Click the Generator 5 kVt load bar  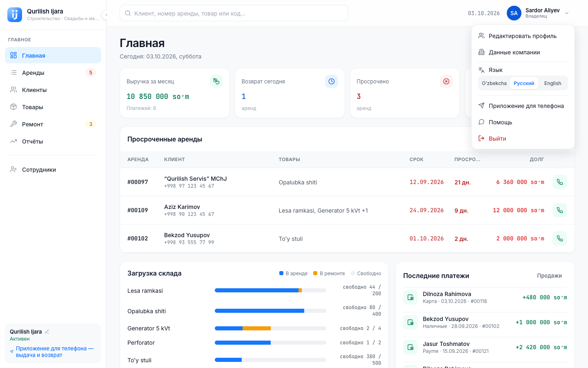(x=270, y=328)
